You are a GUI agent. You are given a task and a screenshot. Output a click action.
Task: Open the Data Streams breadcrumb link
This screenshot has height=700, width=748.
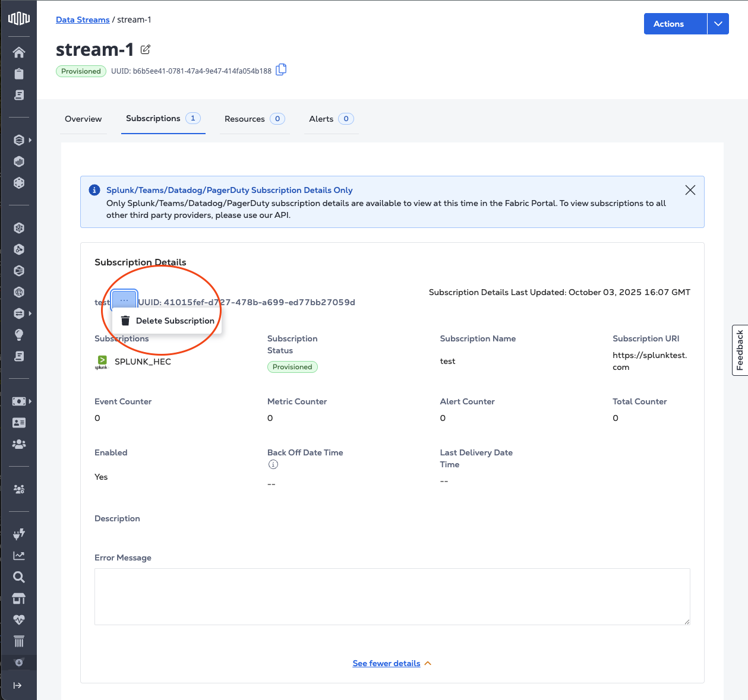tap(83, 20)
